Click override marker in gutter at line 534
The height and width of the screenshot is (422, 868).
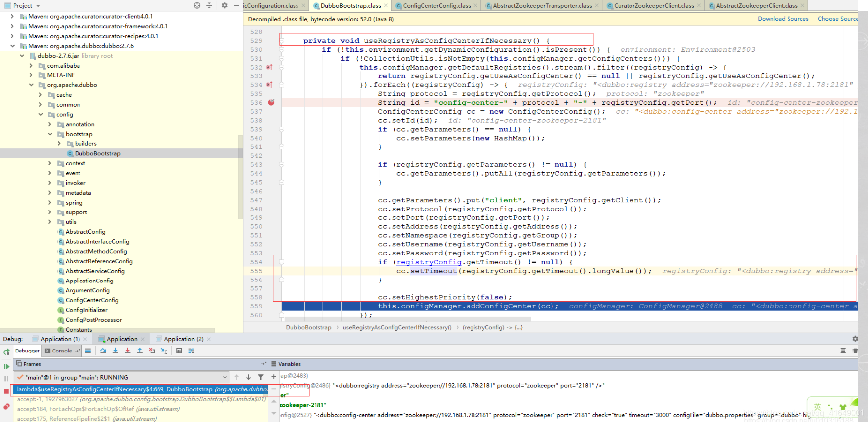[x=269, y=85]
